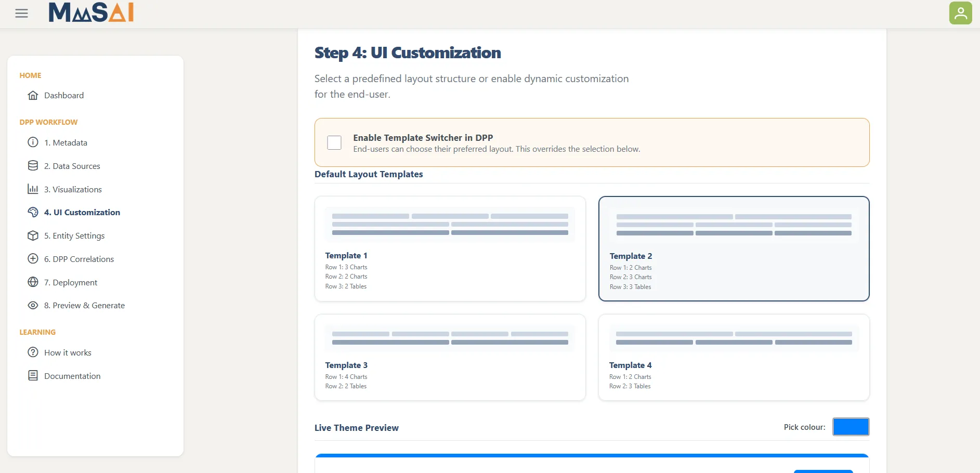The image size is (980, 473).
Task: Select Template 4 layout card
Action: (x=734, y=357)
